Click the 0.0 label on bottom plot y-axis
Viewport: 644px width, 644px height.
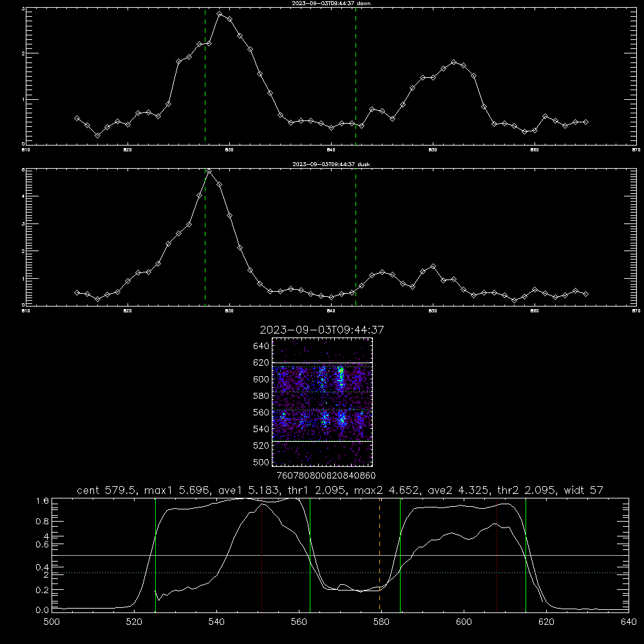(x=43, y=611)
